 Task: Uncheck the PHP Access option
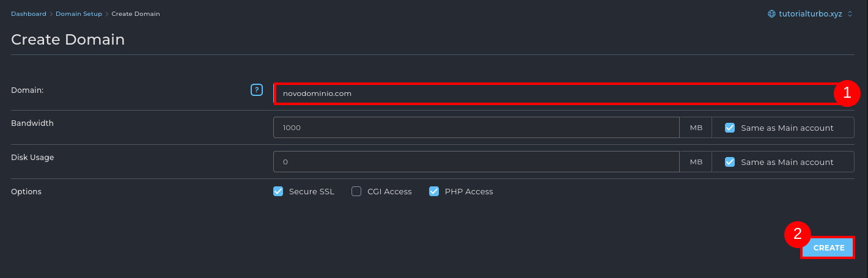pyautogui.click(x=434, y=191)
